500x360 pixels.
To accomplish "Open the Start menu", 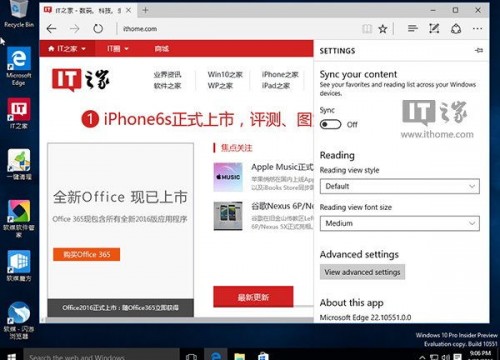I will click(11, 356).
